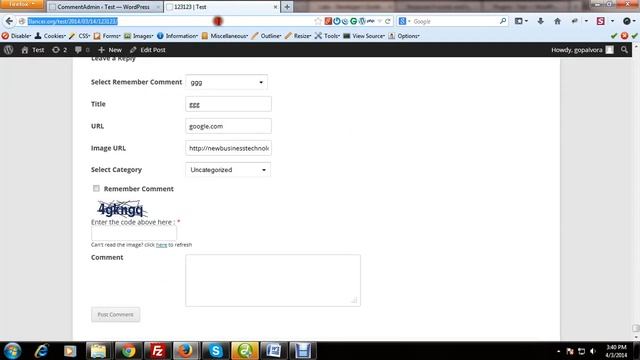Open the Windows Start button

click(12, 351)
